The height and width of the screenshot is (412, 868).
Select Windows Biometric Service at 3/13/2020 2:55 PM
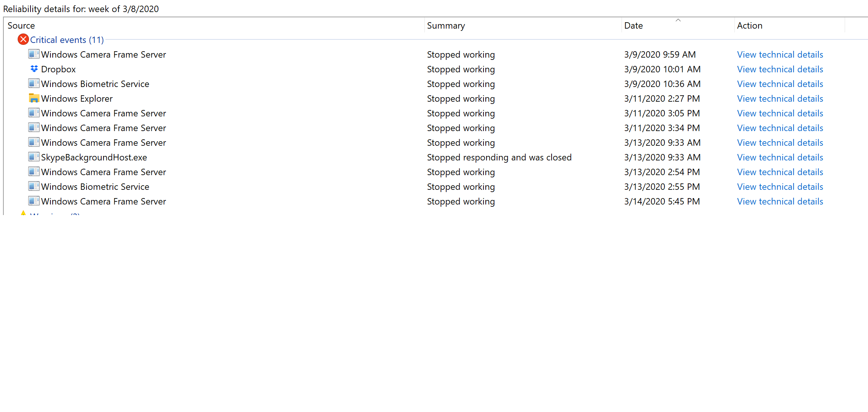pyautogui.click(x=95, y=187)
